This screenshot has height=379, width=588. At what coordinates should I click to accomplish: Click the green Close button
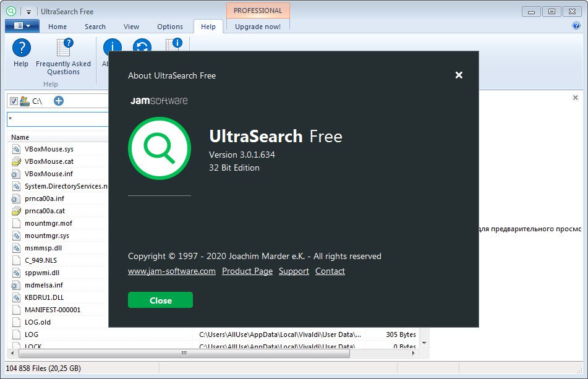(x=160, y=300)
